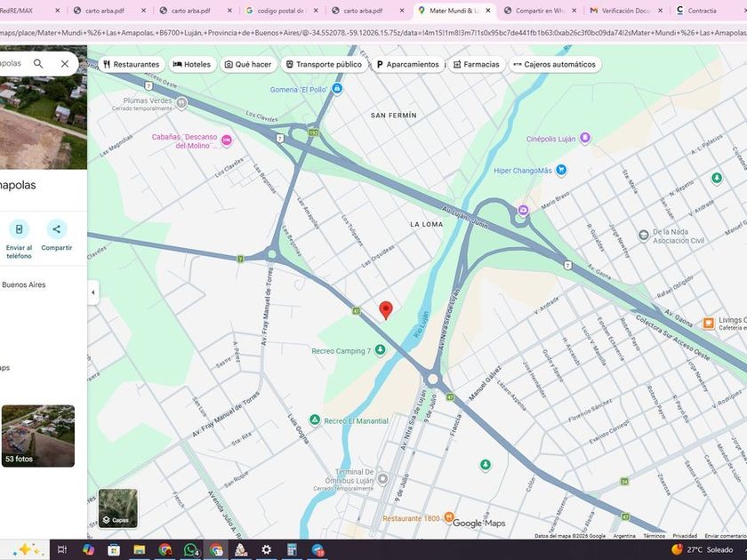747x560 pixels.
Task: Open Restaurante 1800 map marker
Action: pyautogui.click(x=448, y=517)
